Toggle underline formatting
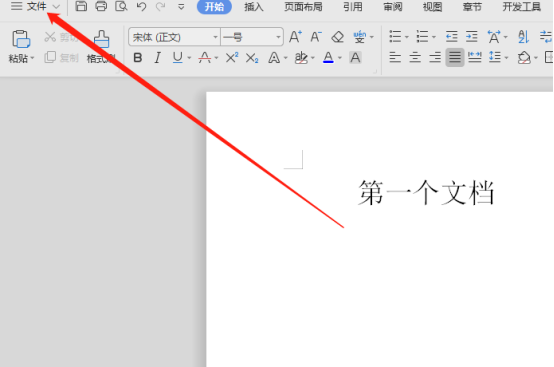Viewport: 554px width, 367px height. [x=177, y=58]
